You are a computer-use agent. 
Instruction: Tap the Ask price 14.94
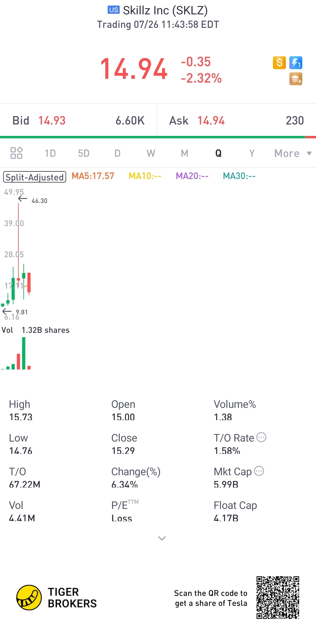(211, 120)
